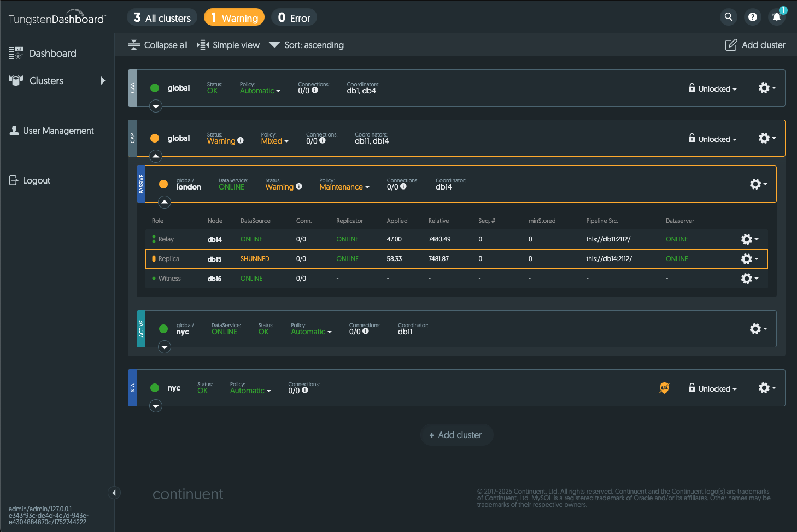Expand the STA nyc cluster
Image resolution: width=797 pixels, height=532 pixels.
156,406
